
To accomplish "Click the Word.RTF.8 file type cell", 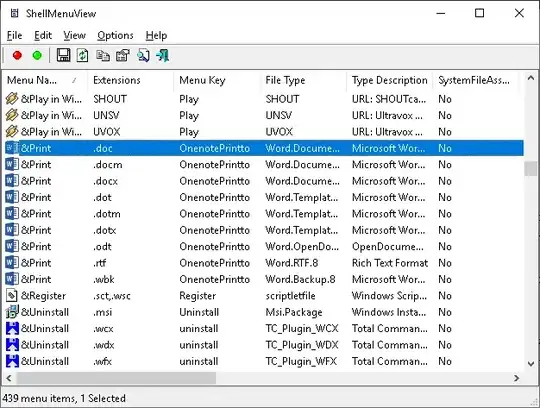I will [x=291, y=263].
